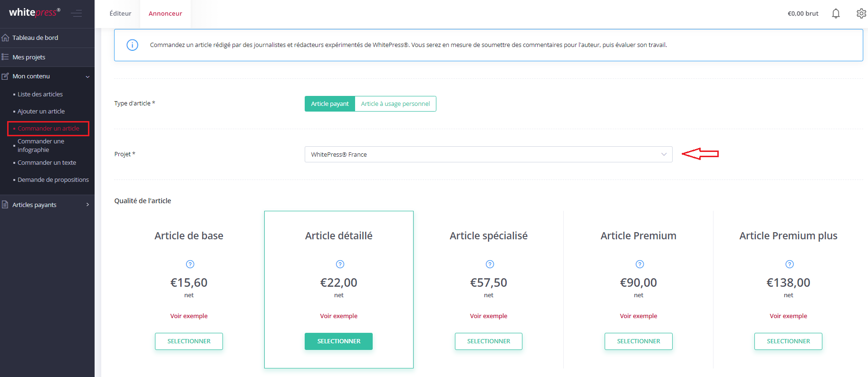868x377 pixels.
Task: Click help icon under Article spécialisé
Action: pos(490,264)
